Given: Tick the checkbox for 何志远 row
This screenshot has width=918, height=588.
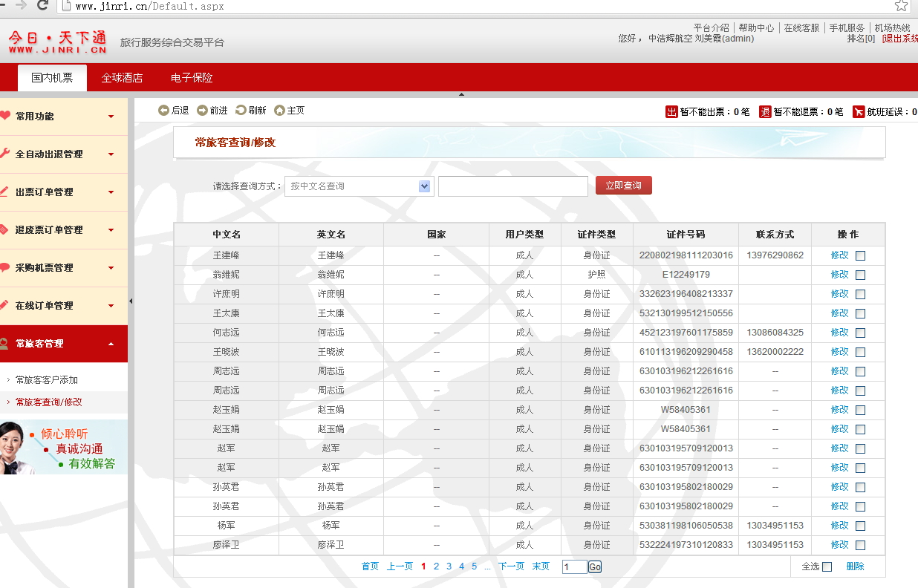Looking at the screenshot, I should pyautogui.click(x=860, y=333).
